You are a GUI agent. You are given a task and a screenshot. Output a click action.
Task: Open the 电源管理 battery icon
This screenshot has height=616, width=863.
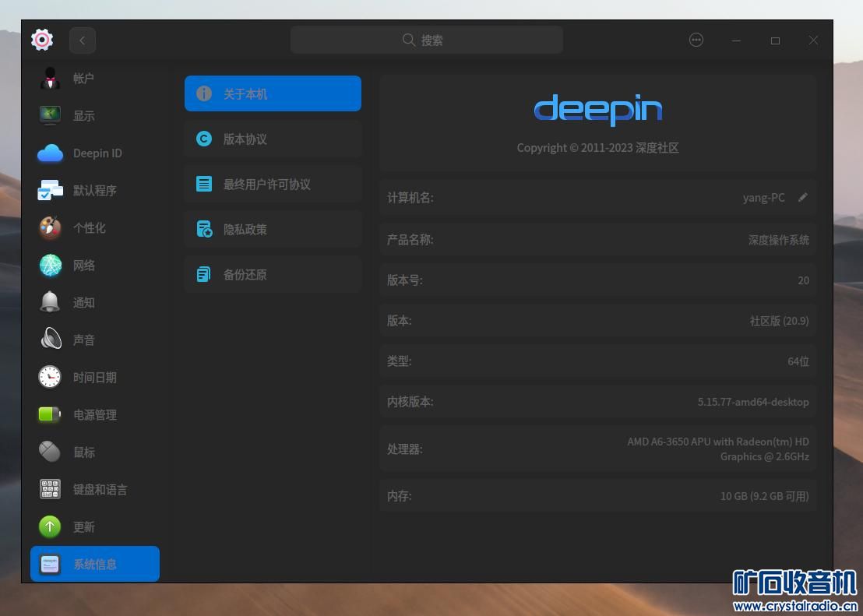pos(50,414)
